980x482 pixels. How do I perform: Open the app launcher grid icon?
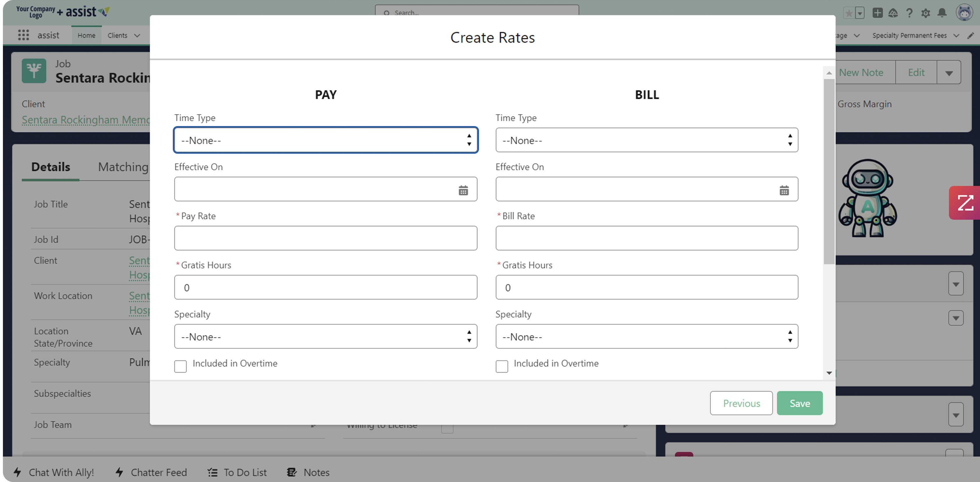coord(23,35)
